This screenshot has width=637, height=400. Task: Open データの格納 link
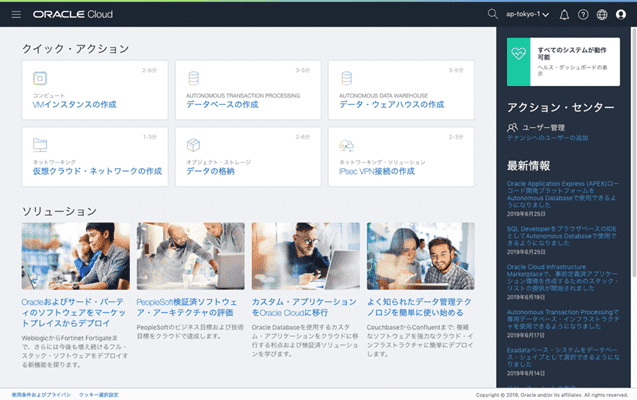[x=210, y=171]
